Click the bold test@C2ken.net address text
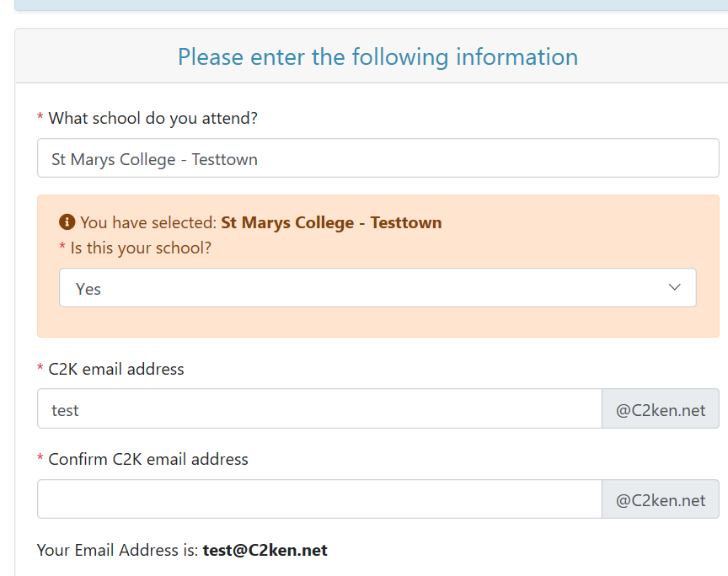The height and width of the screenshot is (576, 728). pyautogui.click(x=265, y=550)
